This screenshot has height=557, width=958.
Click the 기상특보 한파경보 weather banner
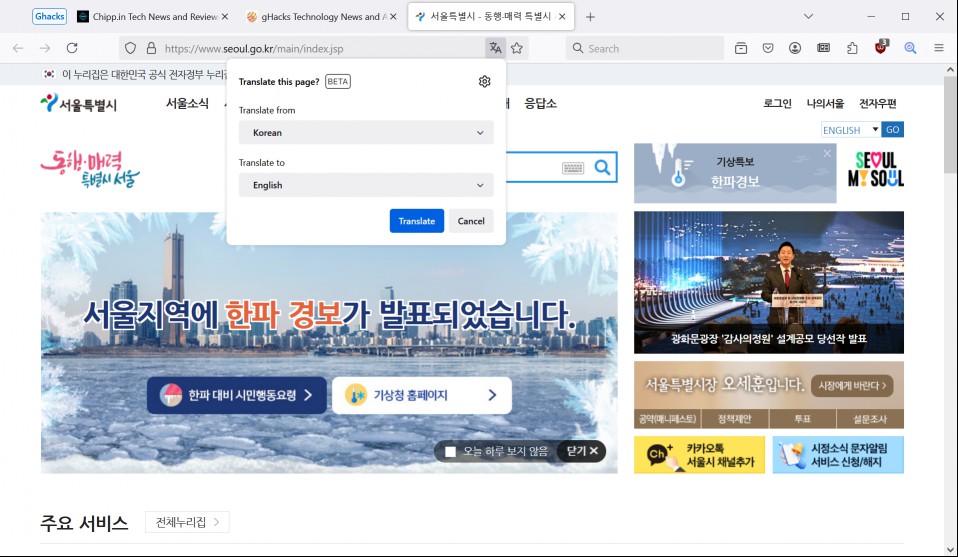(735, 173)
